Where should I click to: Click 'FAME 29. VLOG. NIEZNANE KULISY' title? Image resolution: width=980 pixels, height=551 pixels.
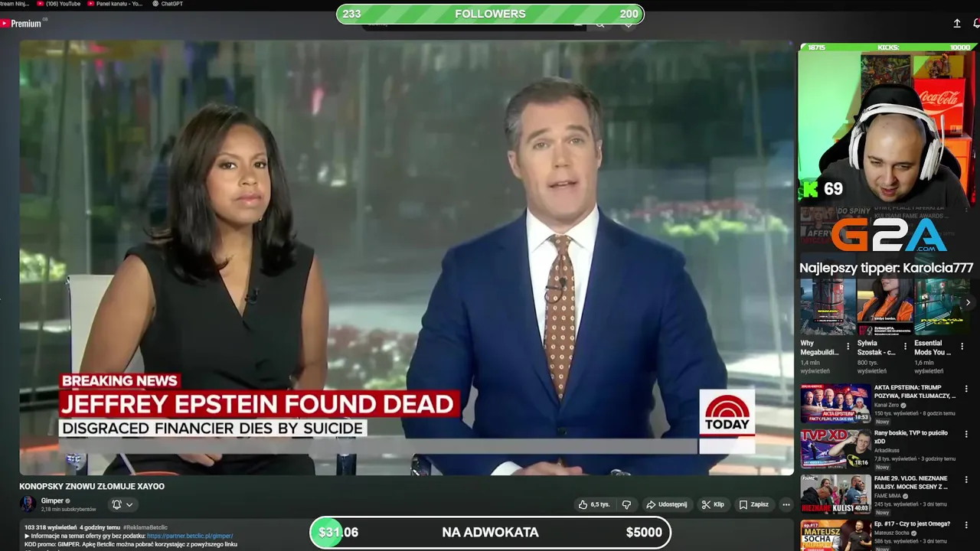point(911,482)
